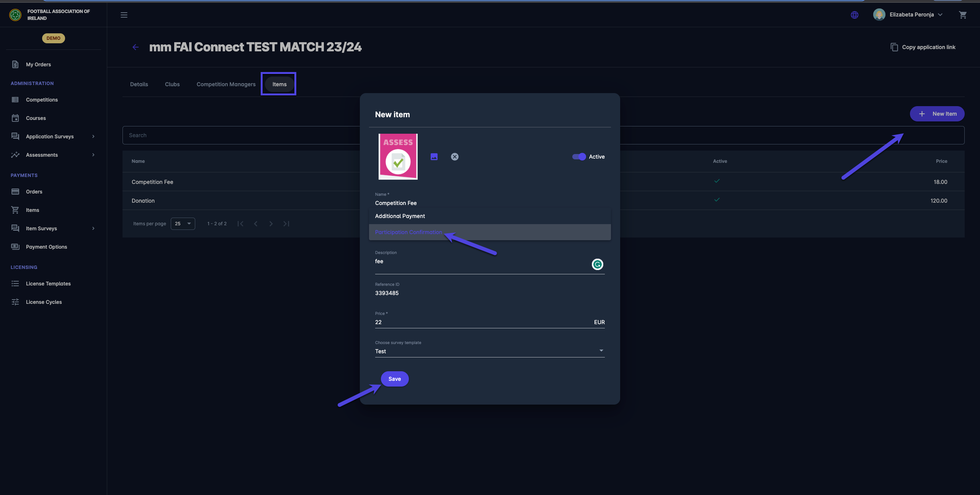This screenshot has height=495, width=980.
Task: Remove item image with X icon
Action: [x=455, y=157]
